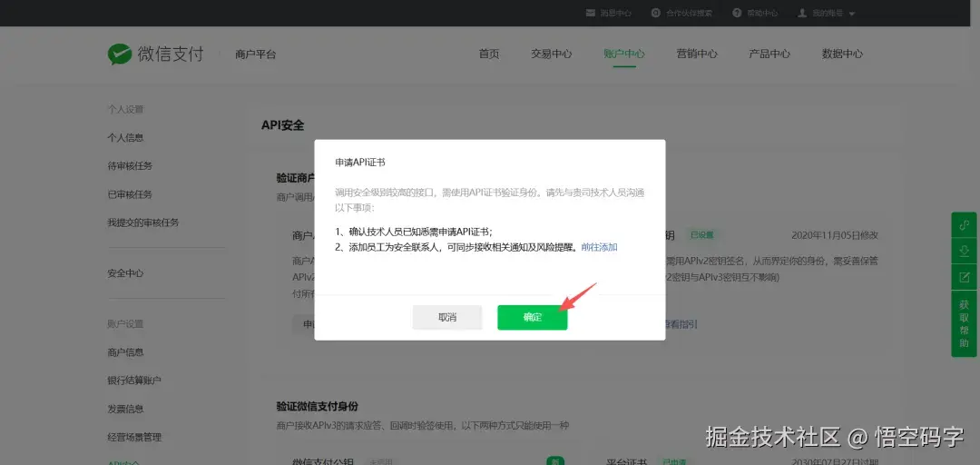
Task: Open the 帮助中心 link
Action: coord(762,13)
